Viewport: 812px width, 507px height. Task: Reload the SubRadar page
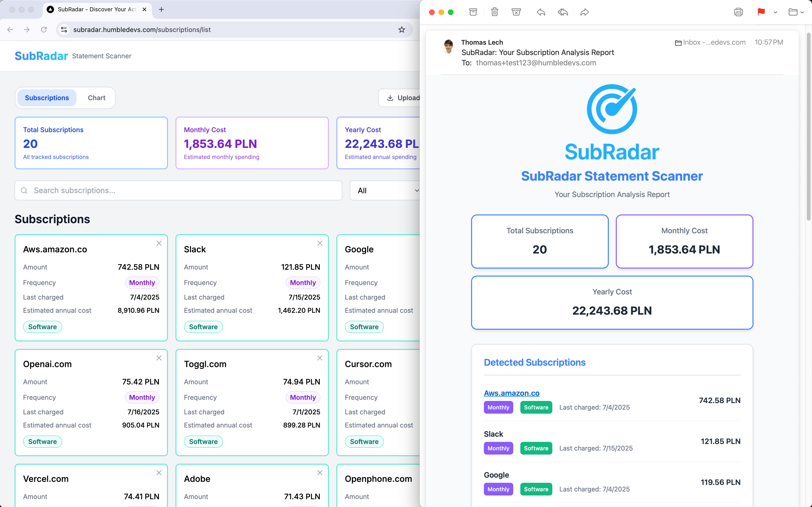pyautogui.click(x=44, y=29)
